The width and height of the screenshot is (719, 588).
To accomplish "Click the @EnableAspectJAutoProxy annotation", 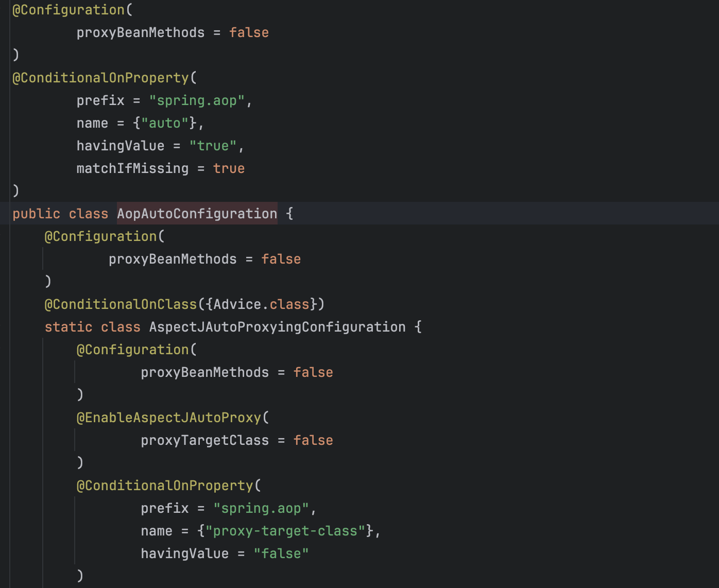I will (168, 418).
